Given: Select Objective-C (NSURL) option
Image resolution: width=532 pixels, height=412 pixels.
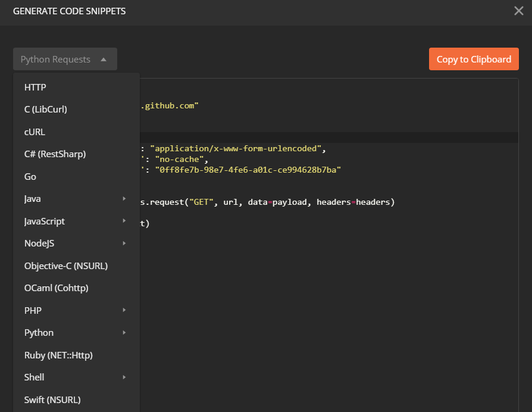Looking at the screenshot, I should point(76,266).
